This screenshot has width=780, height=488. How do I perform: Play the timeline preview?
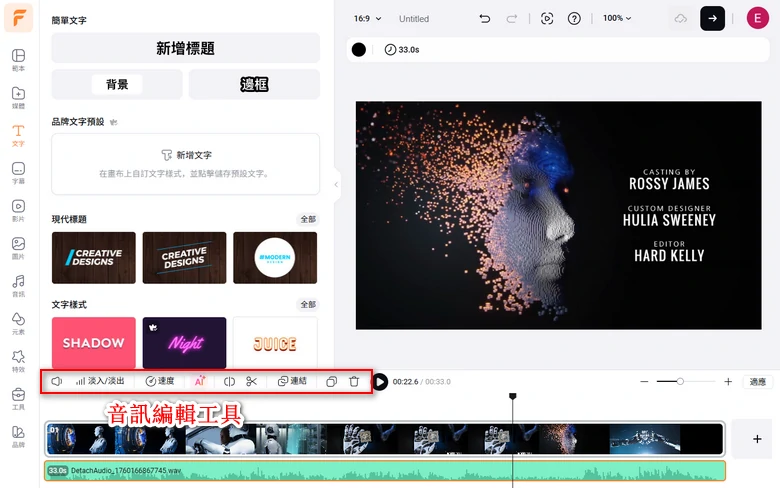[380, 382]
